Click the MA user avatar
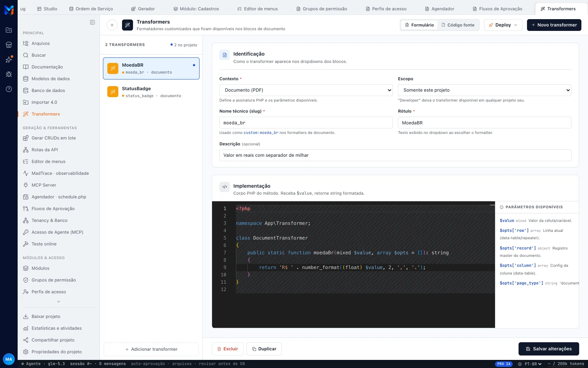The height and width of the screenshot is (368, 588). (x=9, y=359)
